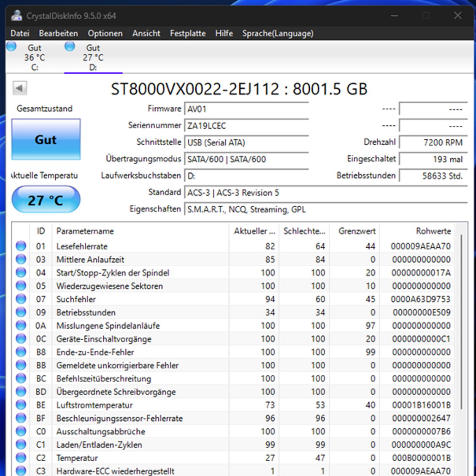Click the Eingeschaltet field 193 mal
This screenshot has width=476, height=476.
tap(433, 159)
